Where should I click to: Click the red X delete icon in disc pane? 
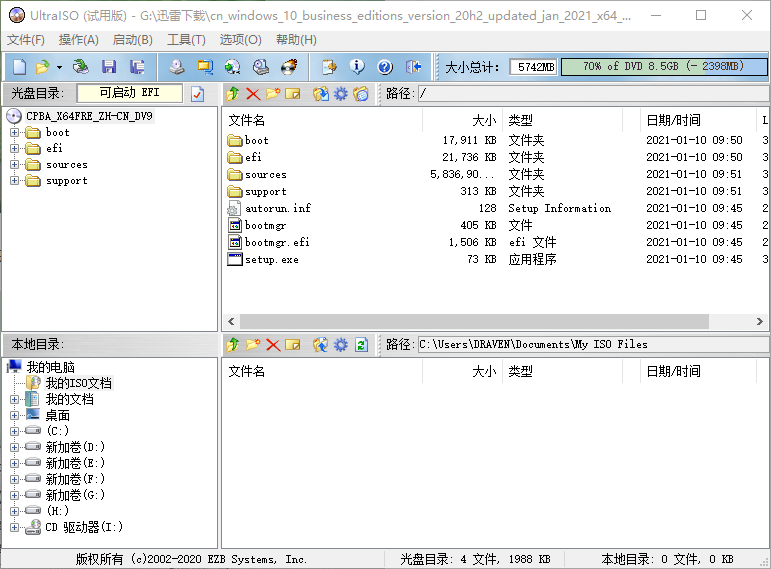coord(253,93)
